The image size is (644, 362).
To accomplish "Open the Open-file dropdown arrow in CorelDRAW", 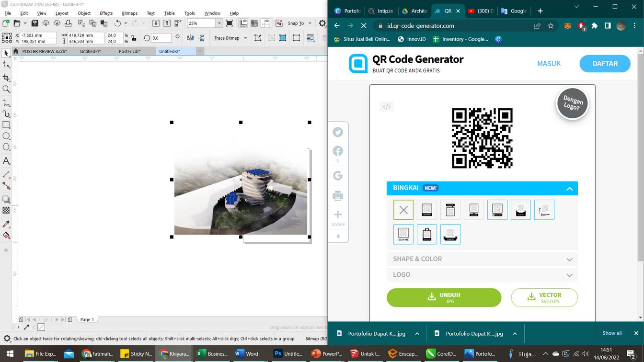I will point(24,23).
